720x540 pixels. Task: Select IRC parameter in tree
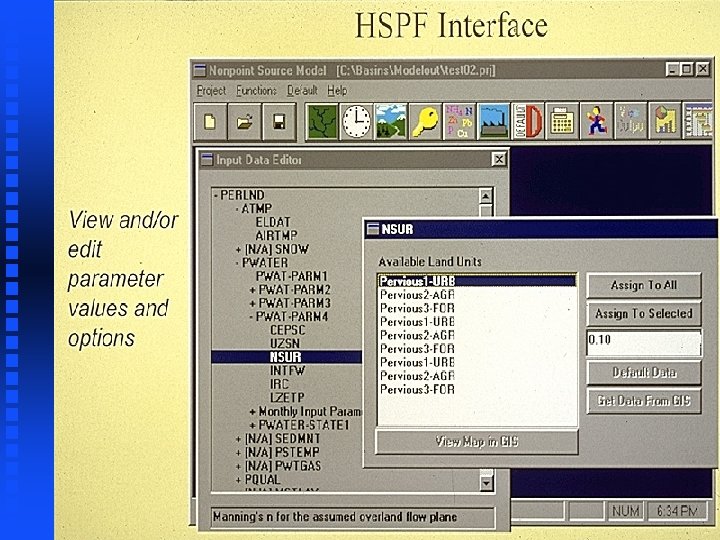coord(279,384)
